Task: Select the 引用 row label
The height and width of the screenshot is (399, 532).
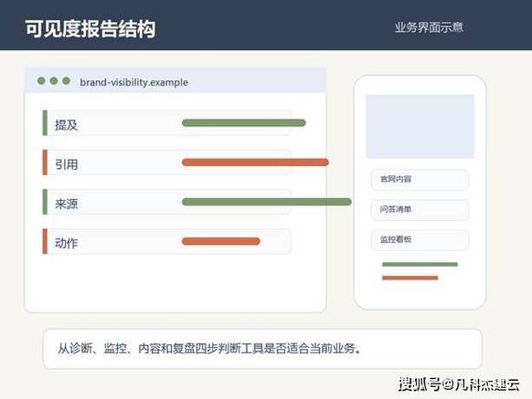Action: coord(67,164)
